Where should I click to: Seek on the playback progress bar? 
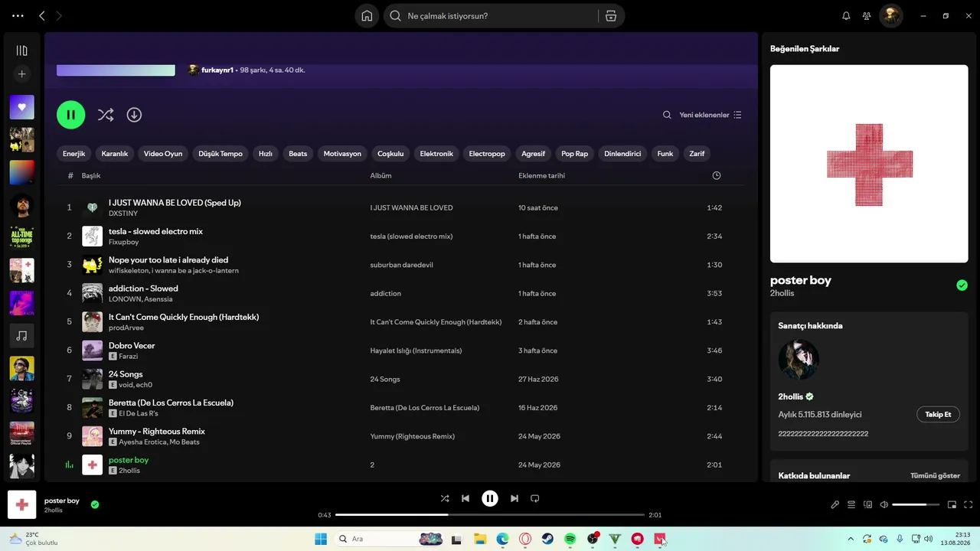click(x=490, y=515)
